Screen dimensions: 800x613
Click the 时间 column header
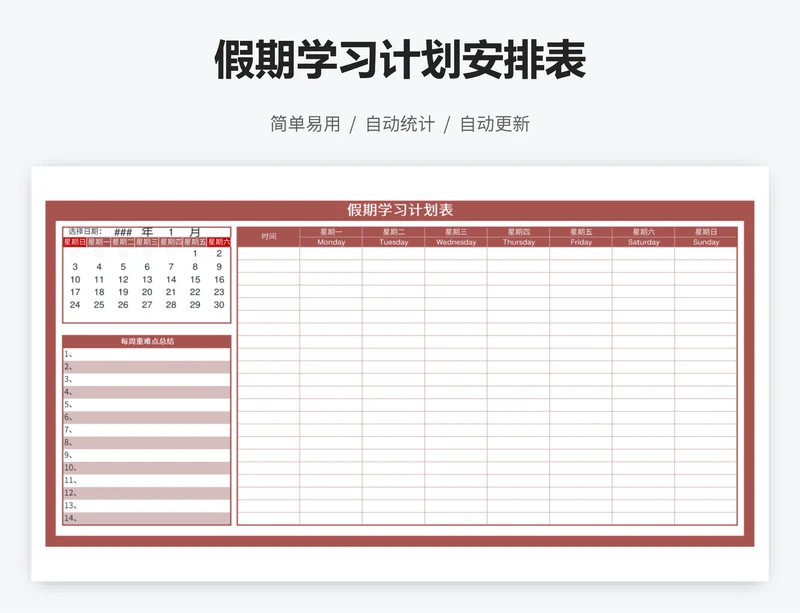[x=268, y=237]
